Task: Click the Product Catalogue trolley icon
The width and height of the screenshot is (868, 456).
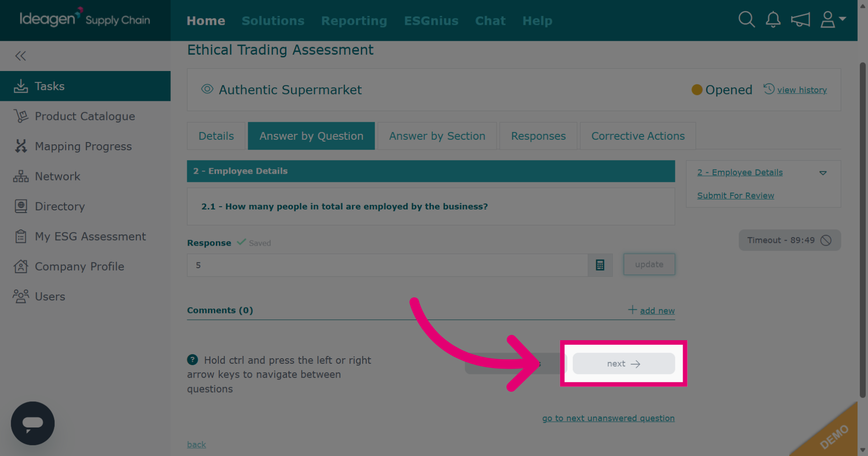Action: pos(21,116)
